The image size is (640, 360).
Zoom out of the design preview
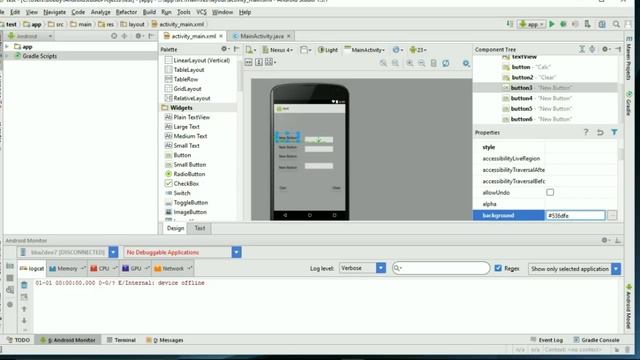pyautogui.click(x=422, y=63)
